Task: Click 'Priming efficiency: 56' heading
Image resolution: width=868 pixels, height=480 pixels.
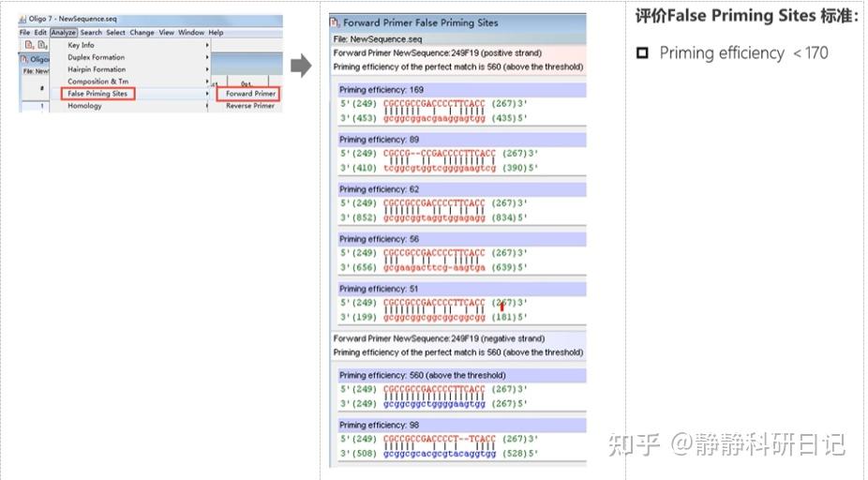Action: click(x=380, y=239)
